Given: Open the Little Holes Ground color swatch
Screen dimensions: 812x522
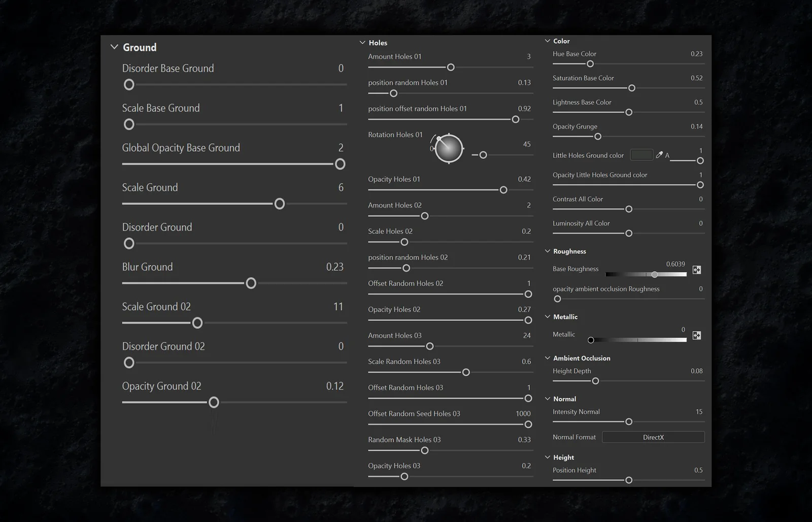Looking at the screenshot, I should [641, 155].
